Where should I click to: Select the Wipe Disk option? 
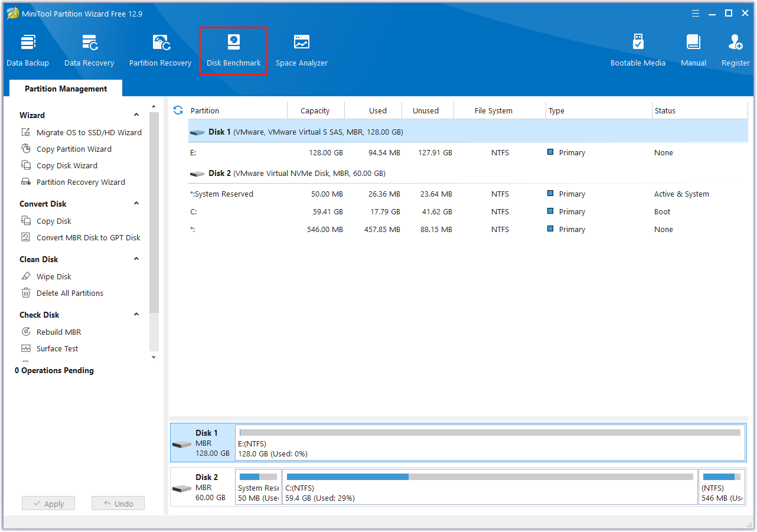tap(53, 276)
